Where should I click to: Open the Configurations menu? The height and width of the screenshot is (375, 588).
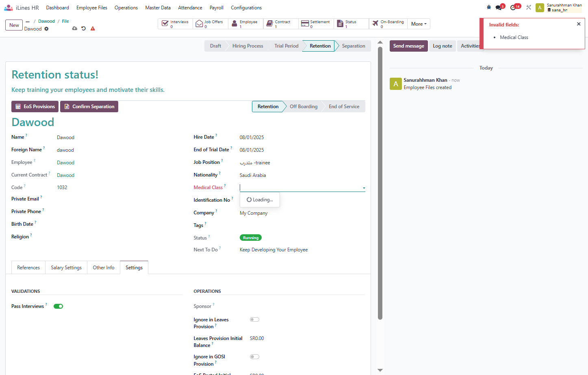point(246,8)
